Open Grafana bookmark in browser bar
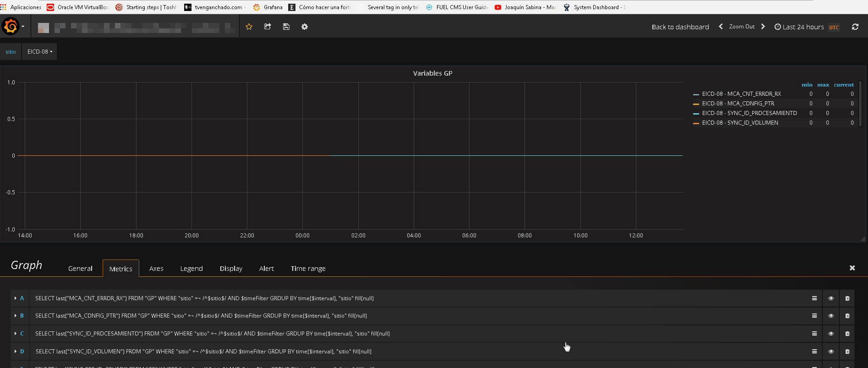The height and width of the screenshot is (368, 868). pyautogui.click(x=268, y=7)
